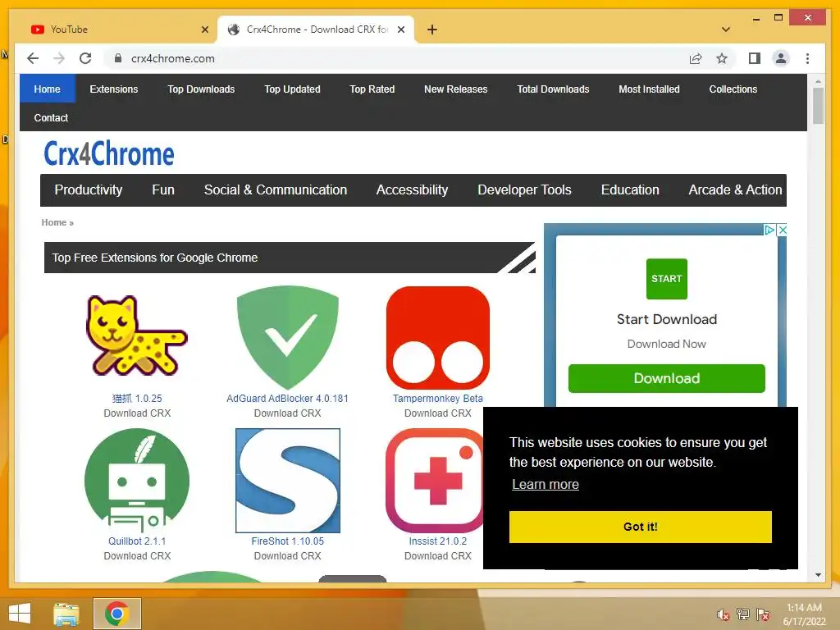Select the Crx4Chrome tab
Image resolution: width=840 pixels, height=630 pixels.
[x=316, y=30]
